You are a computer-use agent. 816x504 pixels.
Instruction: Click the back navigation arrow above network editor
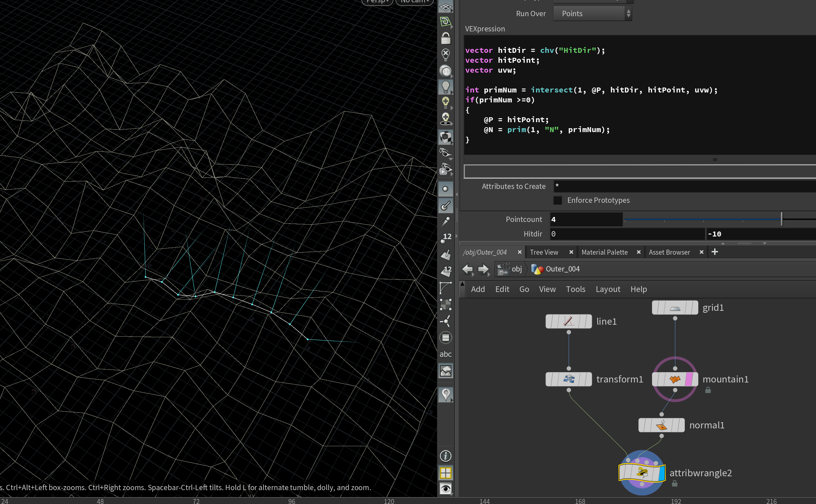click(x=468, y=269)
